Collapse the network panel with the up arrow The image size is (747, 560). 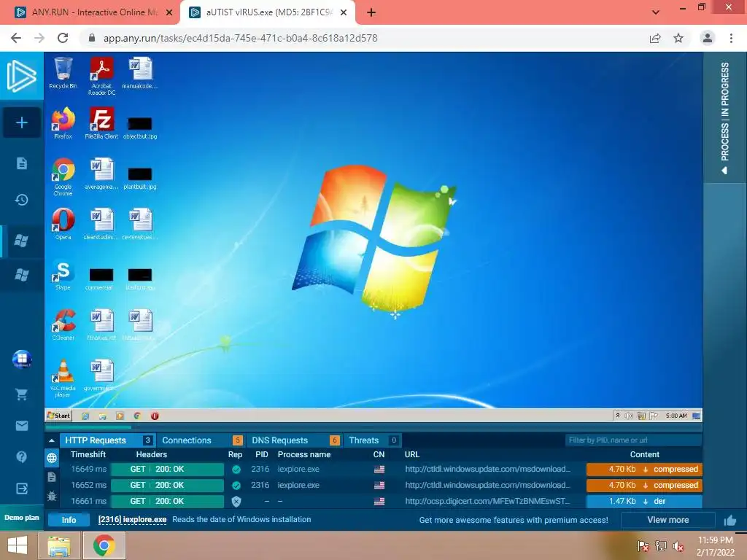click(x=52, y=440)
